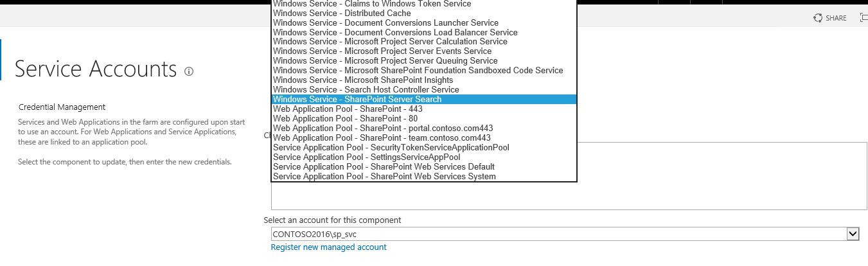Click the info icon beside Service Accounts

(189, 71)
